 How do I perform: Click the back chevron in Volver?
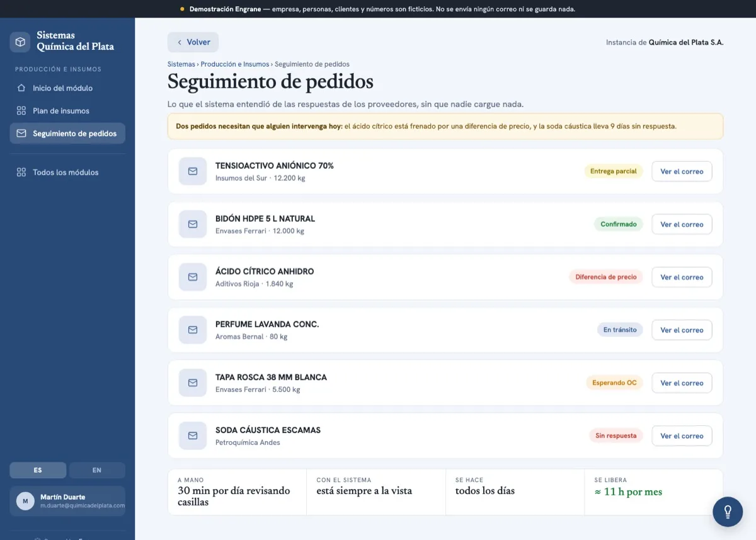point(180,42)
